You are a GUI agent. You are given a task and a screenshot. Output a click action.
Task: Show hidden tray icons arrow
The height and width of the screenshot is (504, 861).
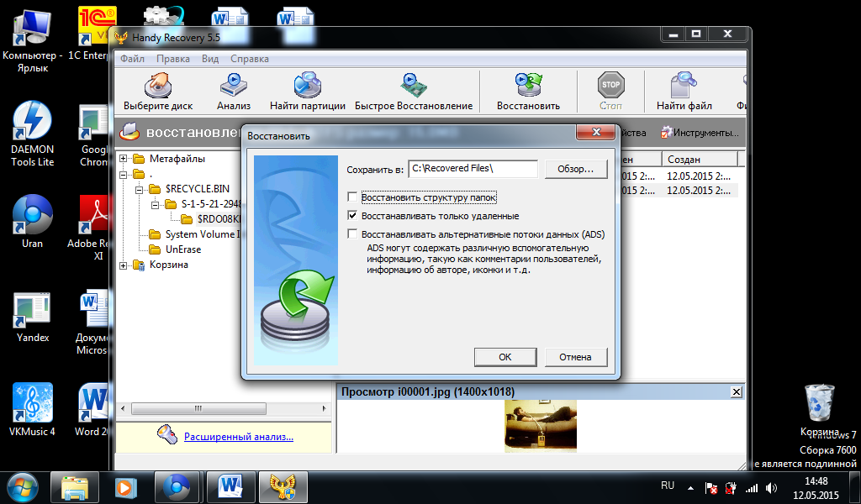click(x=690, y=488)
